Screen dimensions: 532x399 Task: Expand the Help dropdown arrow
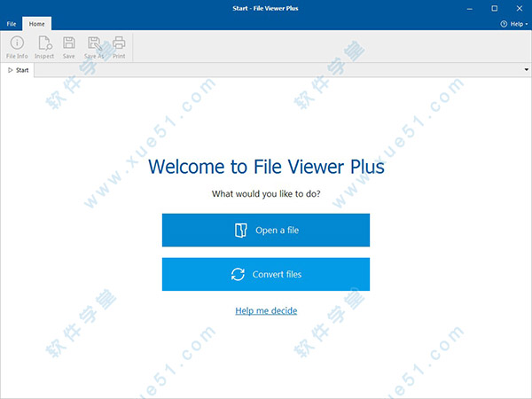click(527, 24)
